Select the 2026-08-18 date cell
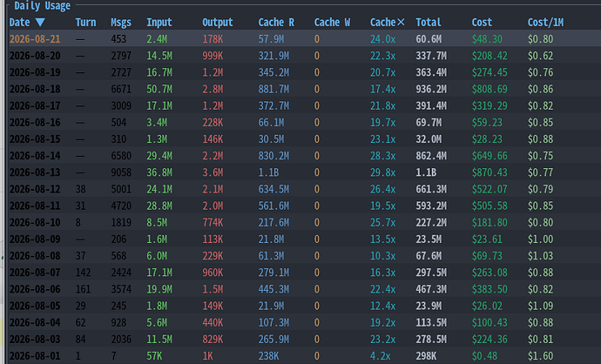 click(35, 89)
